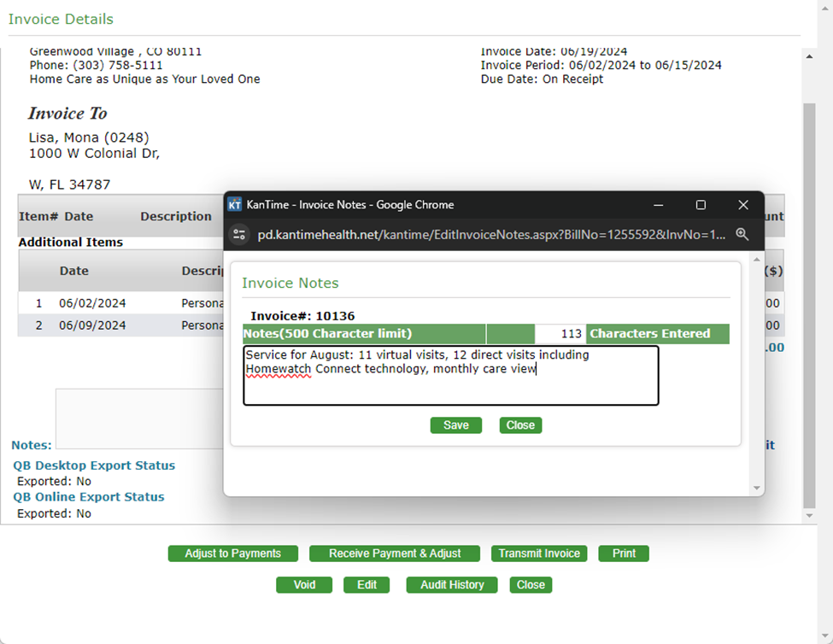The image size is (833, 644).
Task: Close the Invoice Notes Chrome window with X
Action: click(x=742, y=205)
